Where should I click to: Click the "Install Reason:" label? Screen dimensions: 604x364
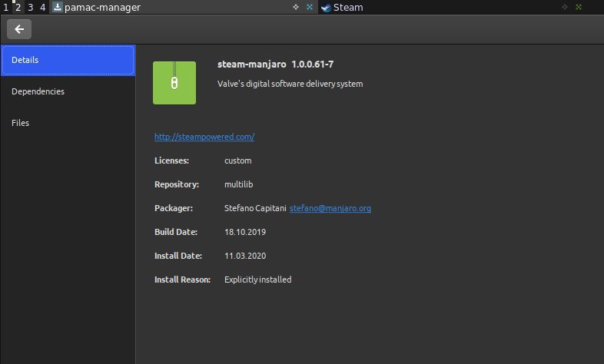(x=183, y=280)
